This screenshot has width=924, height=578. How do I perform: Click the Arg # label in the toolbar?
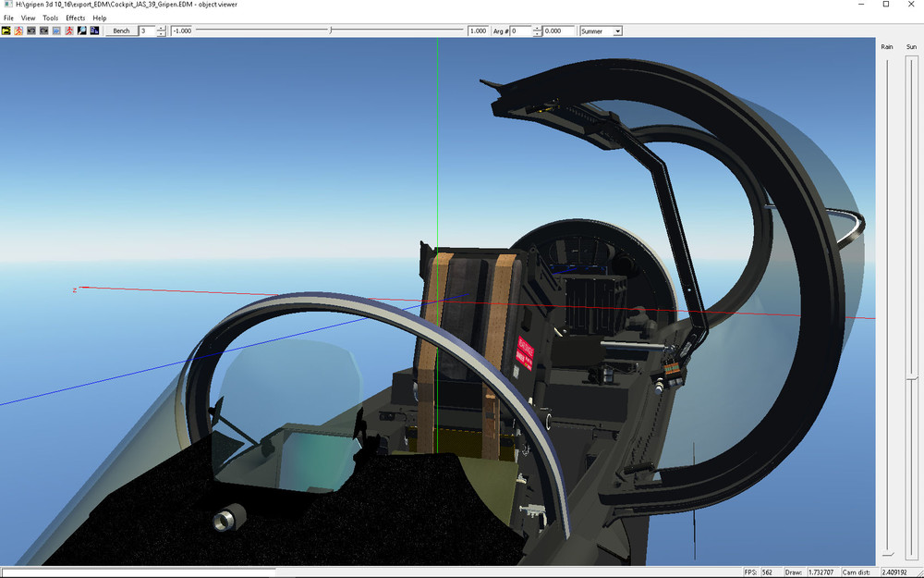point(500,31)
